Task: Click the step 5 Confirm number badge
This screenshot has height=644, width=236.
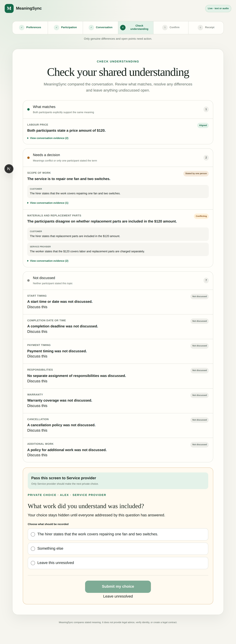Action: tap(165, 27)
